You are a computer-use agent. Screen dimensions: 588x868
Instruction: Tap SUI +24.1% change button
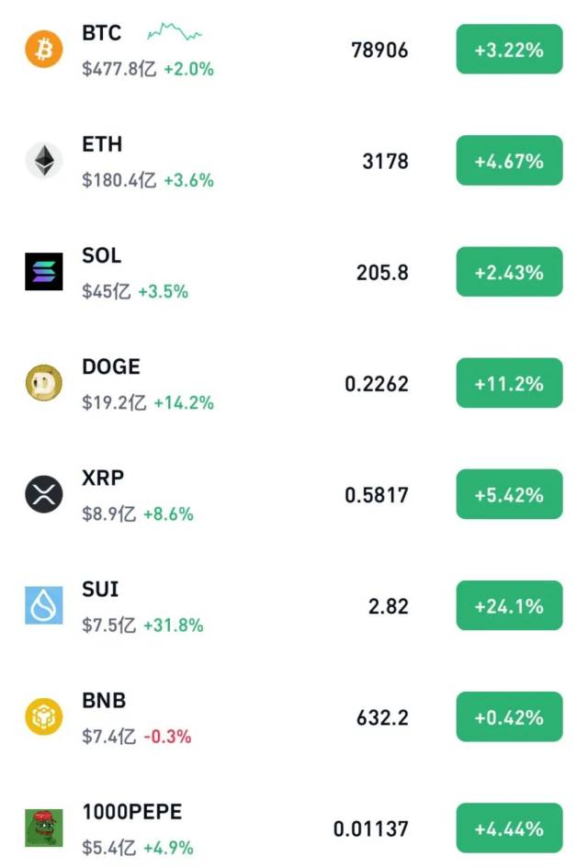coord(509,606)
